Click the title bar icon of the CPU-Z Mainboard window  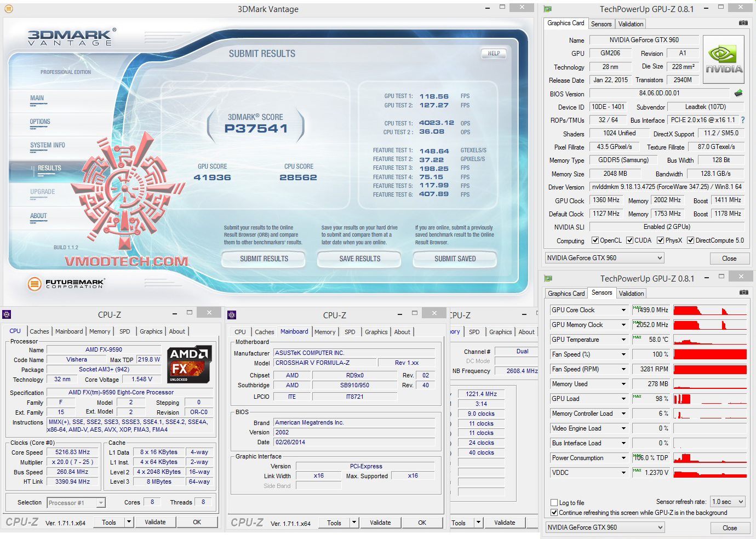pos(232,315)
